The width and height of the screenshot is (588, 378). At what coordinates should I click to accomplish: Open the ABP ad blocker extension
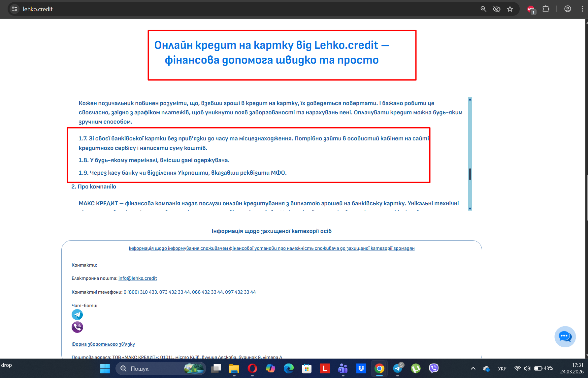tap(531, 9)
